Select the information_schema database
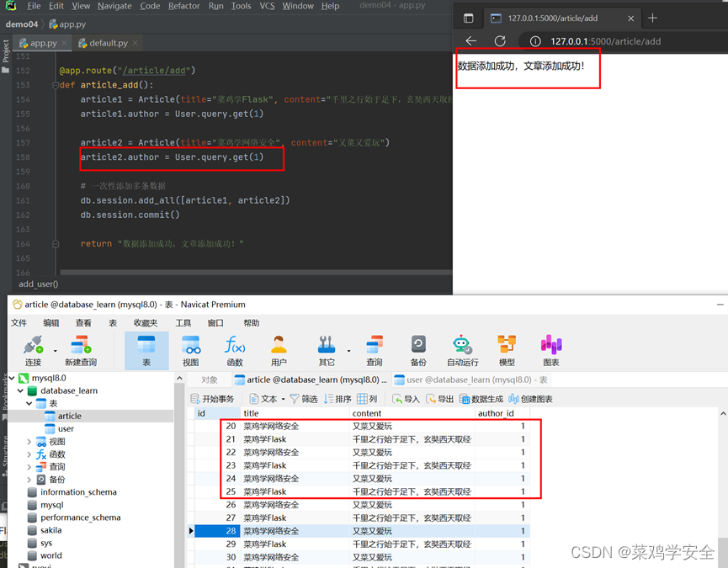The width and height of the screenshot is (728, 568). pos(78,492)
